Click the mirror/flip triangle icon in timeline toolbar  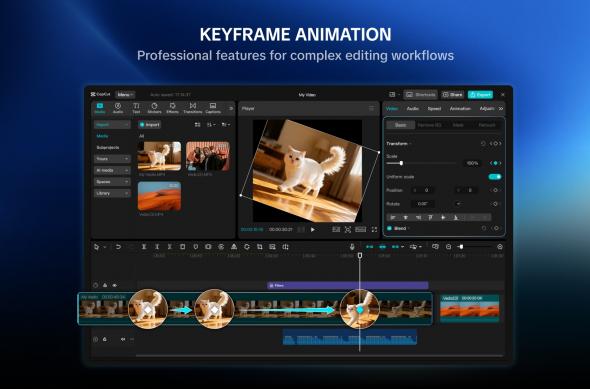pyautogui.click(x=234, y=247)
